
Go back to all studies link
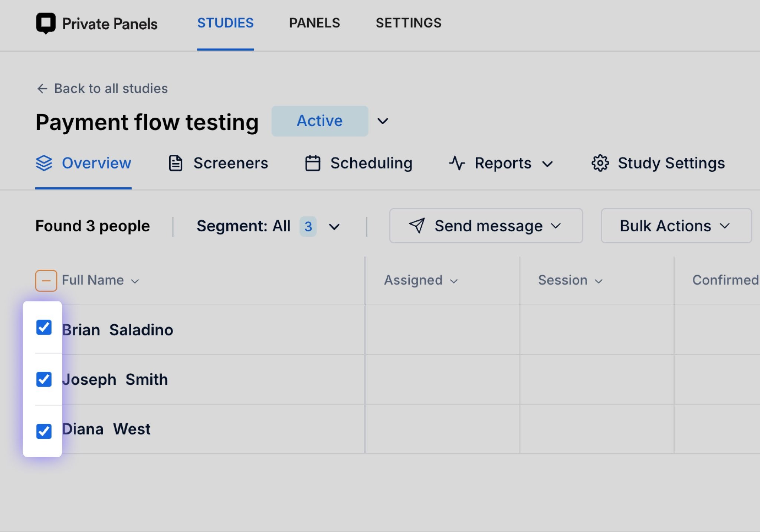click(x=111, y=89)
